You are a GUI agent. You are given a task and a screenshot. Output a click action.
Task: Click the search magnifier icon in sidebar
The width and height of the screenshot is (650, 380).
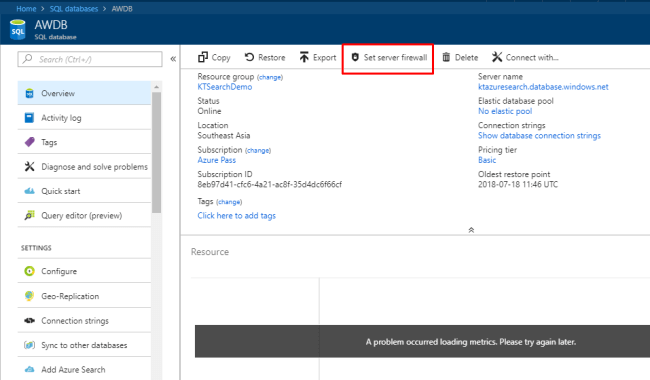(x=27, y=59)
